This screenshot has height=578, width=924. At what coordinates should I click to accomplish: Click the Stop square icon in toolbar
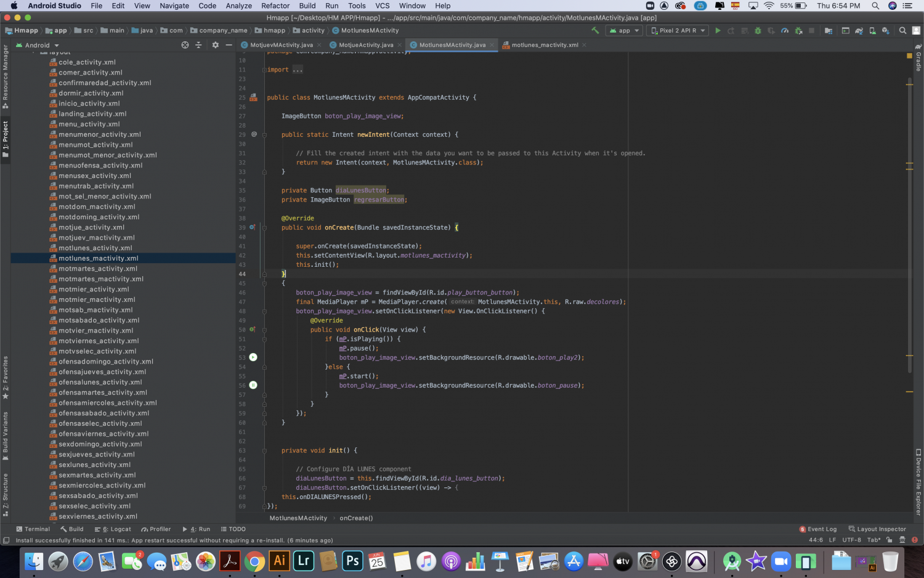[811, 30]
